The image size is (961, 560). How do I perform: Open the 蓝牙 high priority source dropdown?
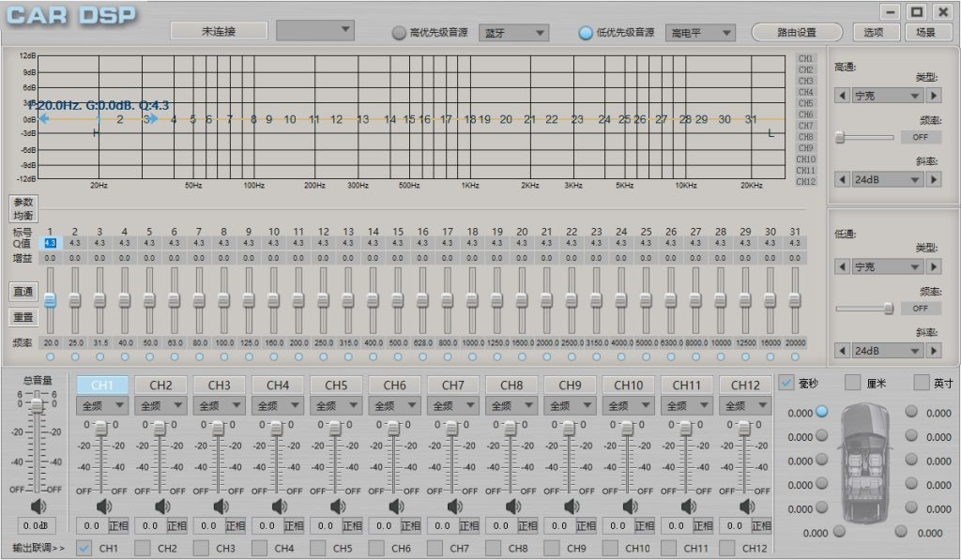pos(513,33)
